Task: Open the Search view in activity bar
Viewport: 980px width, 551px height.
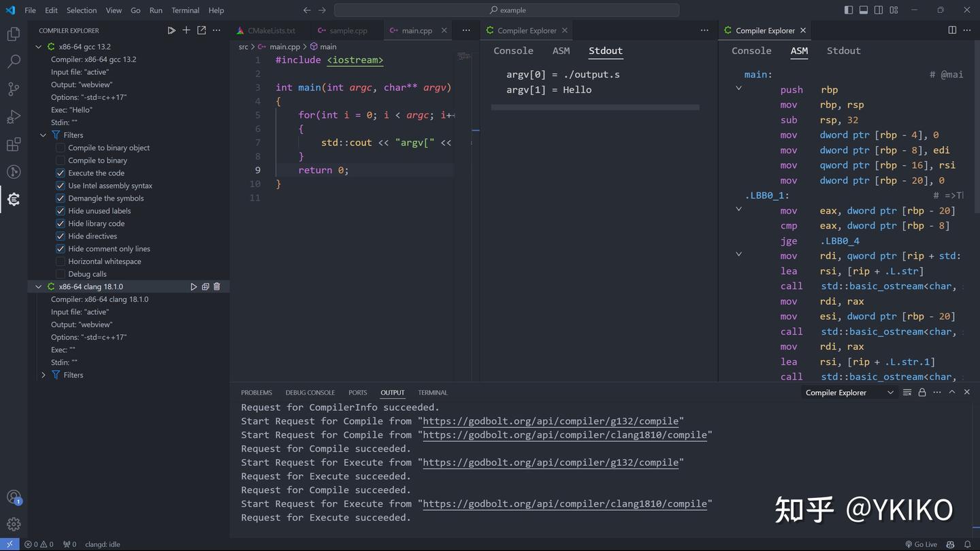Action: click(14, 61)
